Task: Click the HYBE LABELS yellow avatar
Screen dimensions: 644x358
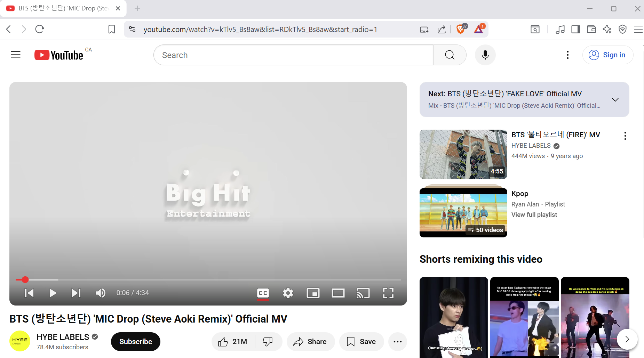Action: point(20,341)
